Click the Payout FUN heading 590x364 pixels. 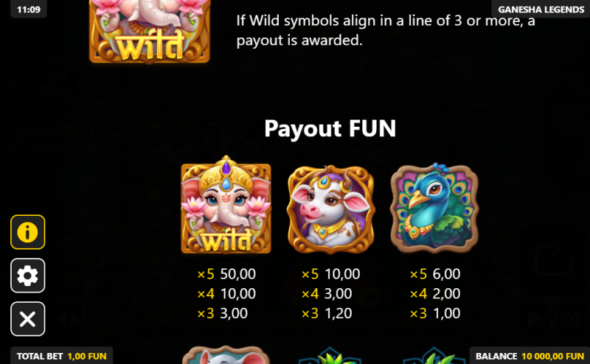point(330,129)
